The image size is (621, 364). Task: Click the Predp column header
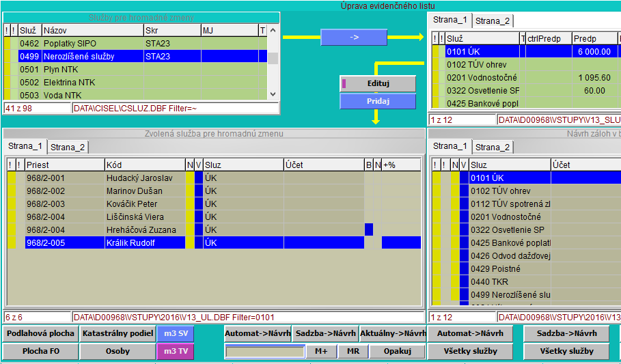594,38
